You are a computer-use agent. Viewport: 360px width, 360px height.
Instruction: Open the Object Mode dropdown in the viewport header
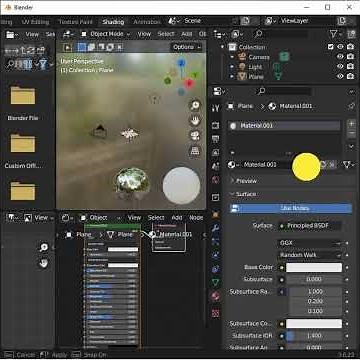tap(106, 34)
